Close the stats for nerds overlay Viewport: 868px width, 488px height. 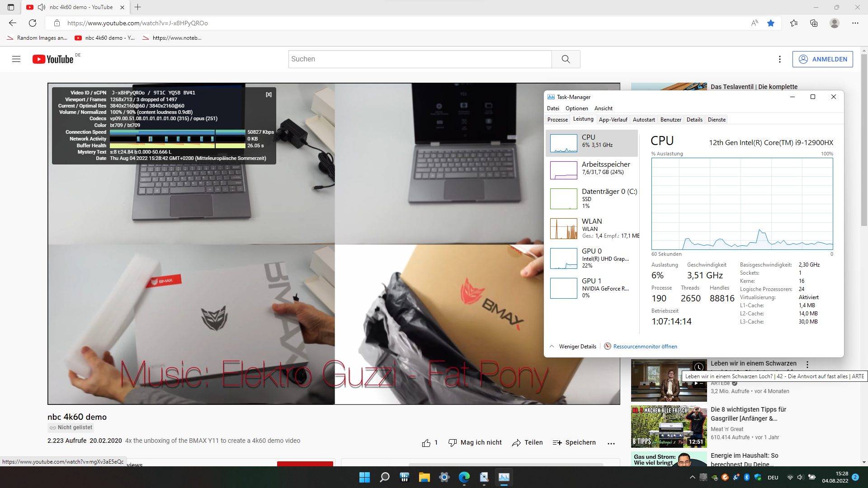(x=269, y=94)
